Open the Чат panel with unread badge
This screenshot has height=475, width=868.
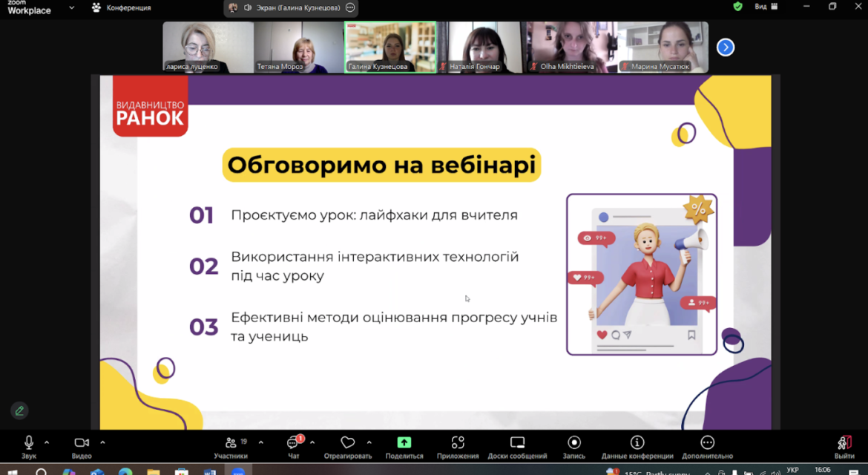293,448
